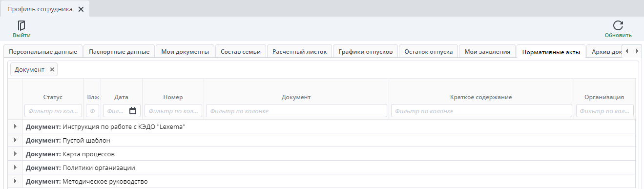Click the Обновить refresh icon
The width and height of the screenshot is (644, 189).
618,25
